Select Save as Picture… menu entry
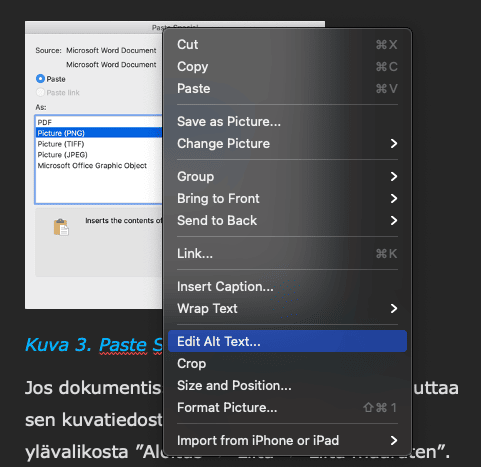 287,122
